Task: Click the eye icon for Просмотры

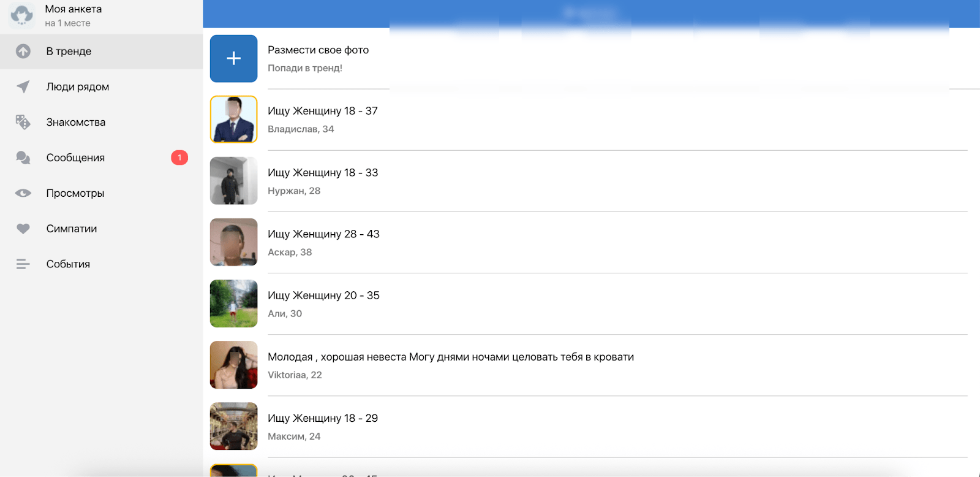Action: coord(23,194)
